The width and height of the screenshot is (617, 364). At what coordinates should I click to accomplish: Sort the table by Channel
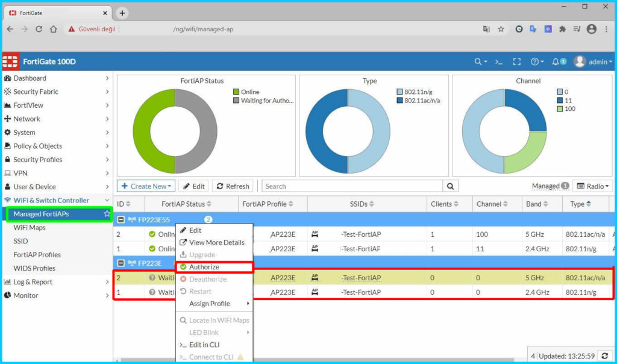pos(492,204)
